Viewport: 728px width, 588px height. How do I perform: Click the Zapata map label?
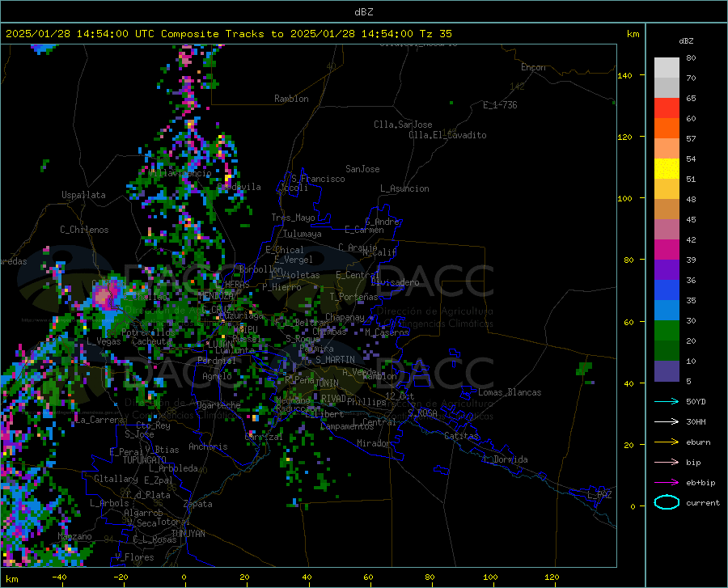coord(198,504)
